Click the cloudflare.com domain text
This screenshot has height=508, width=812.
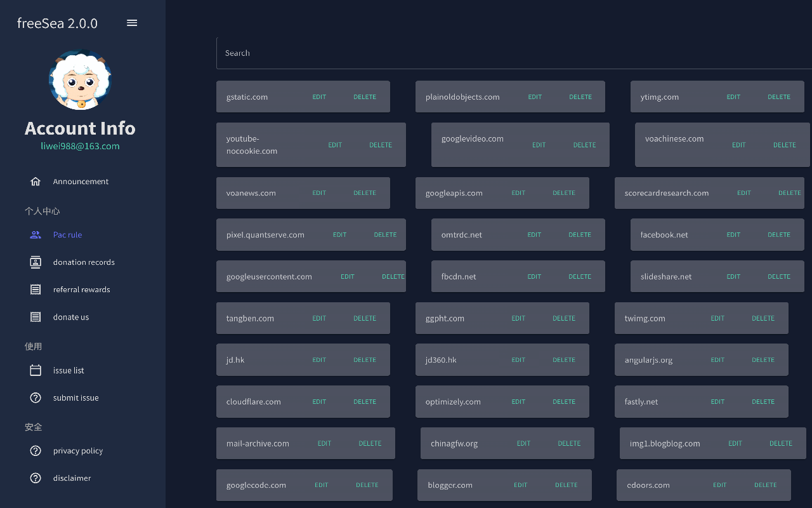254,402
